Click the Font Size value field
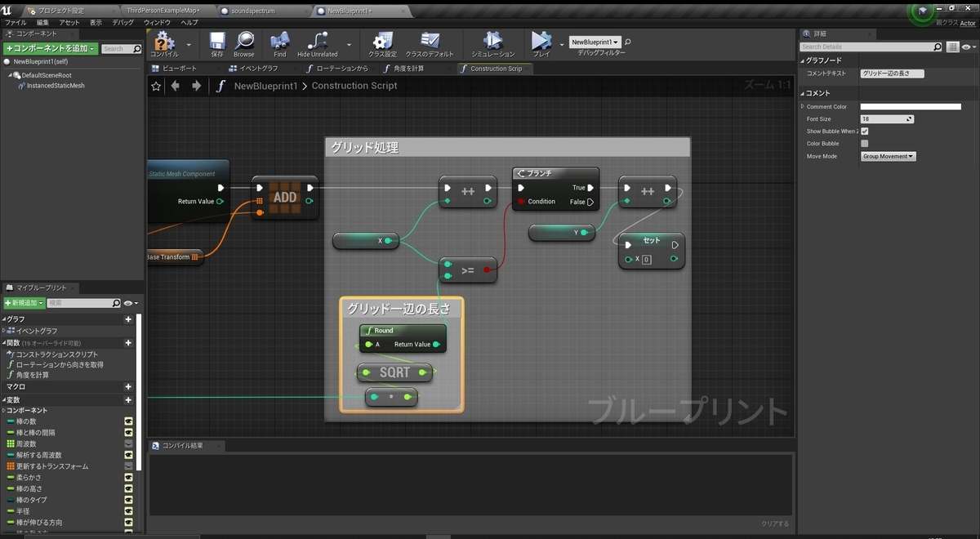The image size is (980, 539). (887, 119)
